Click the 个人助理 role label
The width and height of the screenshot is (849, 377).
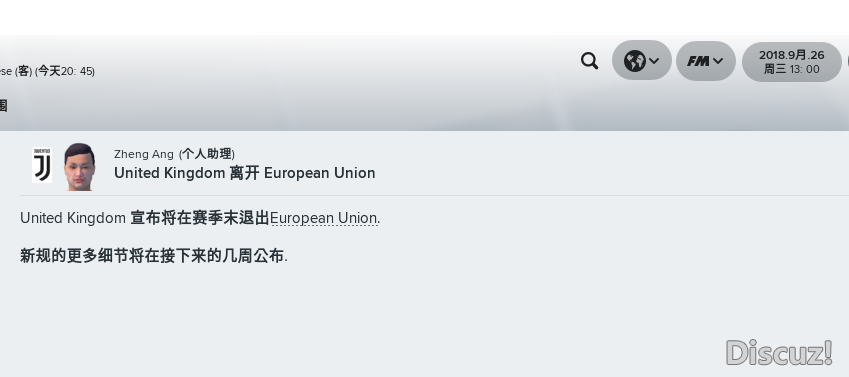[206, 154]
